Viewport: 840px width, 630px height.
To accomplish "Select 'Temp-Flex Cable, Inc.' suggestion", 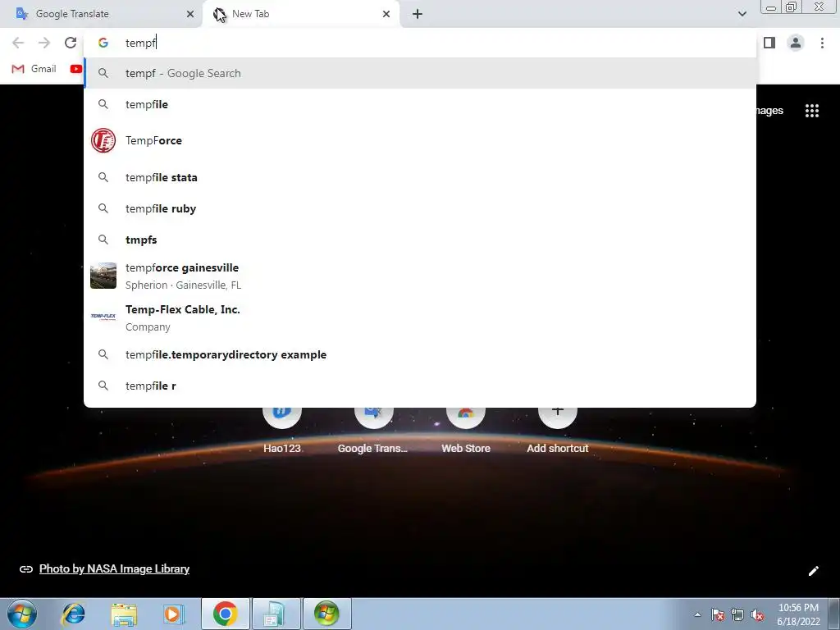I will coord(420,317).
